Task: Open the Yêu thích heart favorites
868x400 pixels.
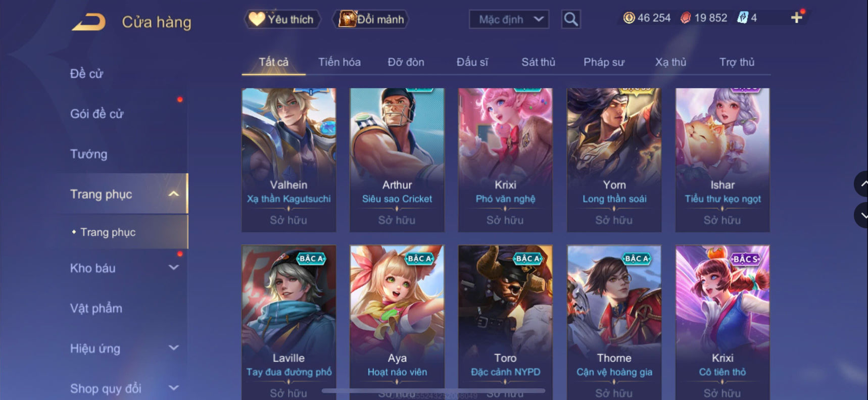Action: [282, 19]
